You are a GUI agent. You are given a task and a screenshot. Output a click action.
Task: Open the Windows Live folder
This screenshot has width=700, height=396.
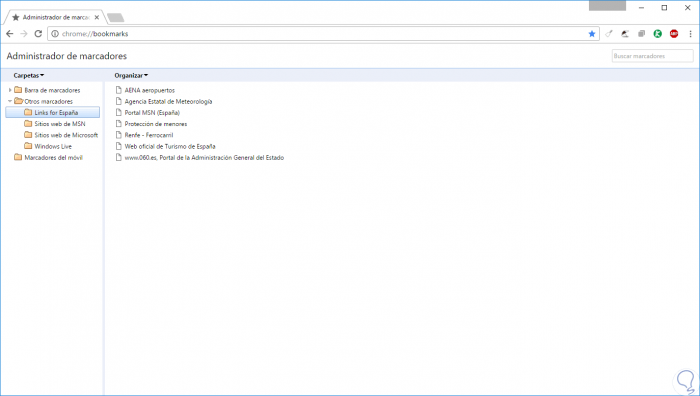pos(53,146)
